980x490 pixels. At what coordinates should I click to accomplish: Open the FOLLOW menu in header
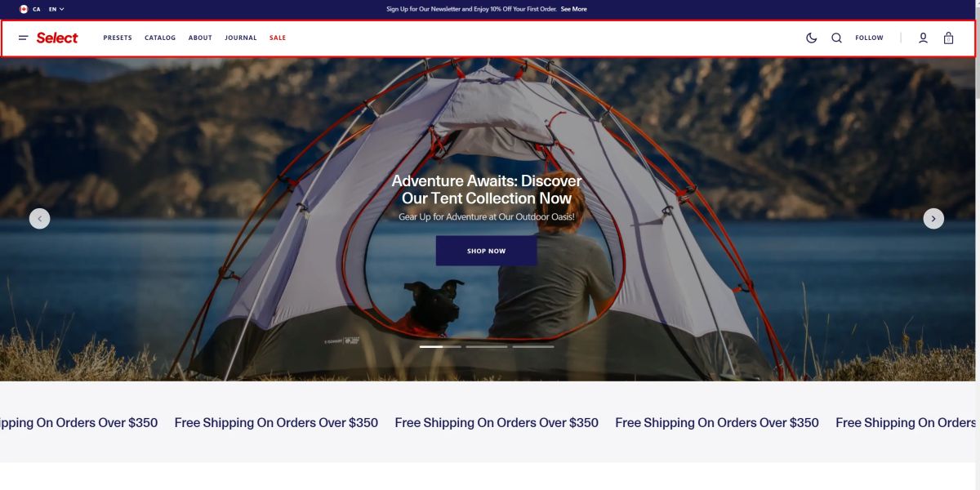[x=869, y=38]
